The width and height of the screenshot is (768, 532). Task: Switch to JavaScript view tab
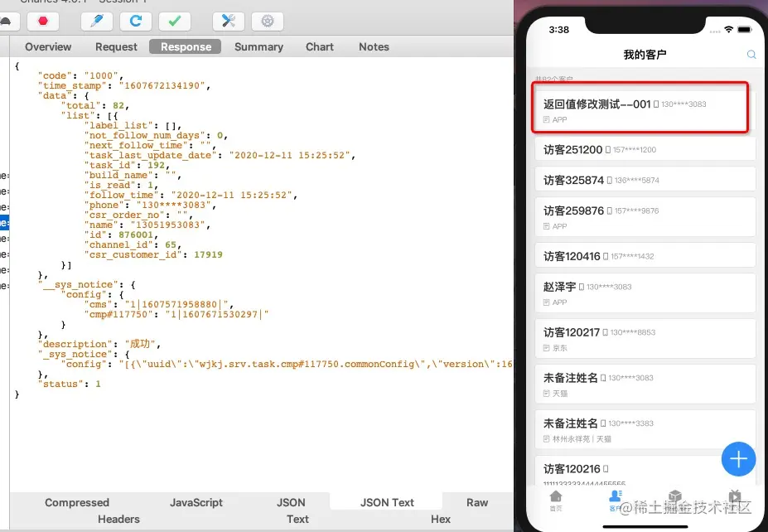(x=196, y=503)
